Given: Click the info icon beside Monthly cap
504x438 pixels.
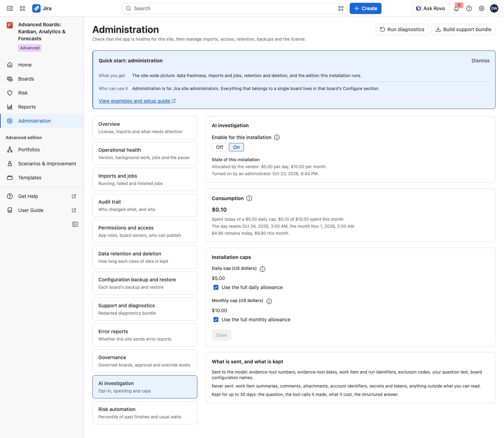Looking at the screenshot, I should 269,301.
